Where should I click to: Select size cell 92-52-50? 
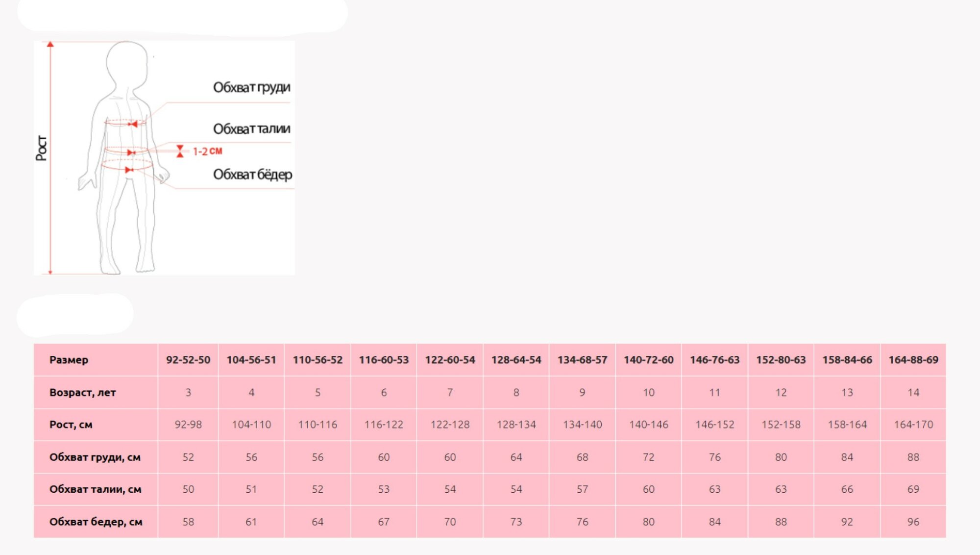pyautogui.click(x=188, y=360)
